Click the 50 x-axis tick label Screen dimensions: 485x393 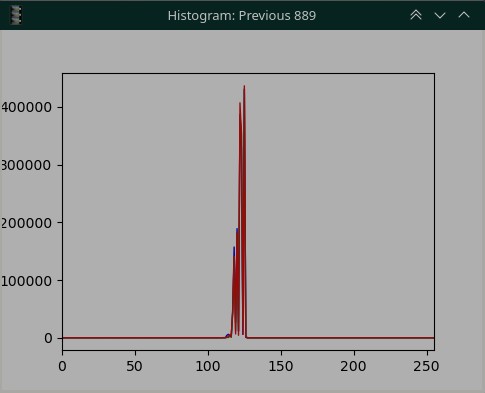(x=135, y=366)
